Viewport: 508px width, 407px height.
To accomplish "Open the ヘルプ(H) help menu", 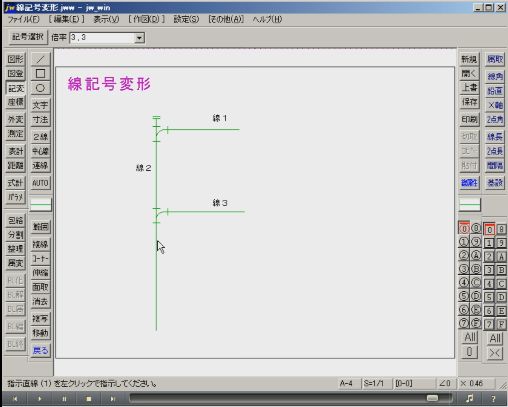I will 267,19.
